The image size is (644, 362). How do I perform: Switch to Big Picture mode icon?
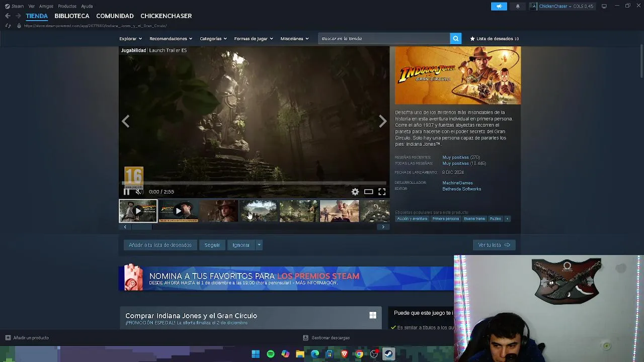pyautogui.click(x=604, y=6)
